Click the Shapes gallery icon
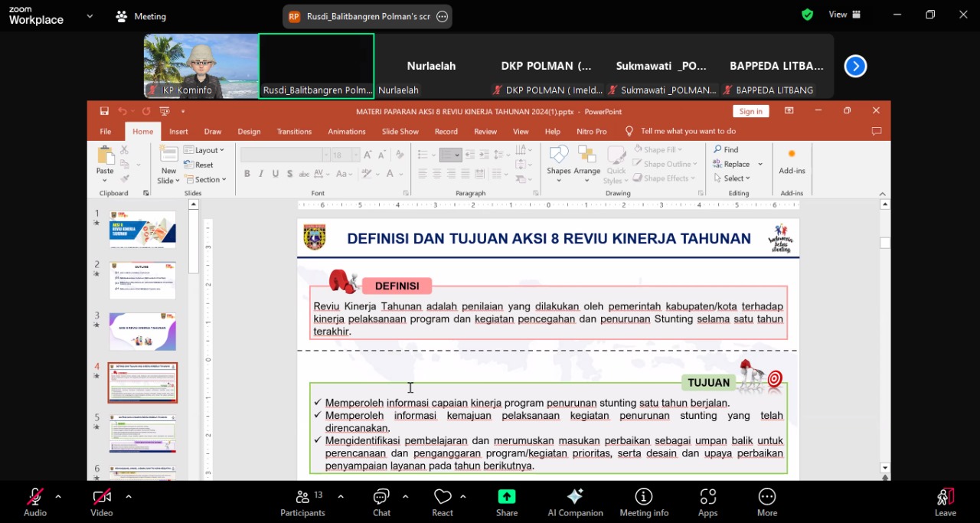The image size is (980, 523). [559, 155]
